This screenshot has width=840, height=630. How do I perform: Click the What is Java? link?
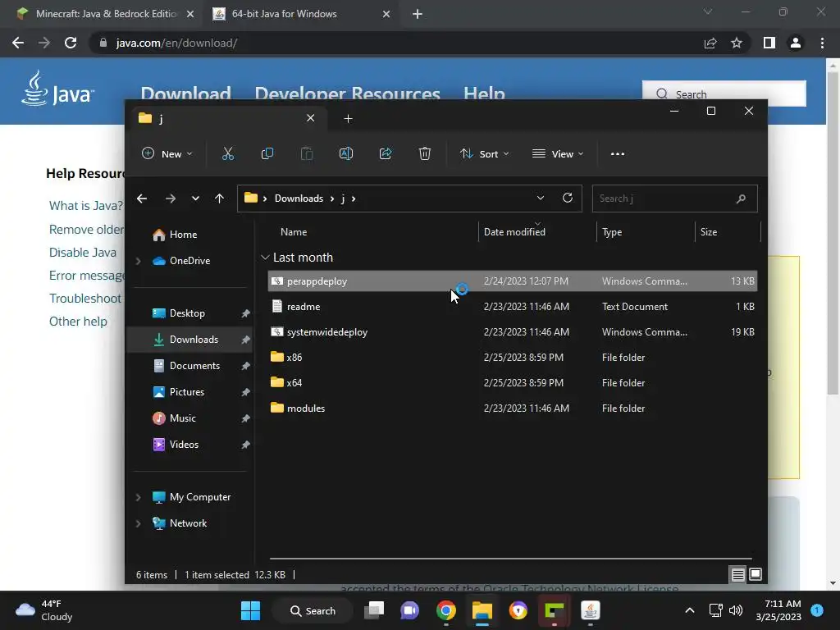coord(85,206)
